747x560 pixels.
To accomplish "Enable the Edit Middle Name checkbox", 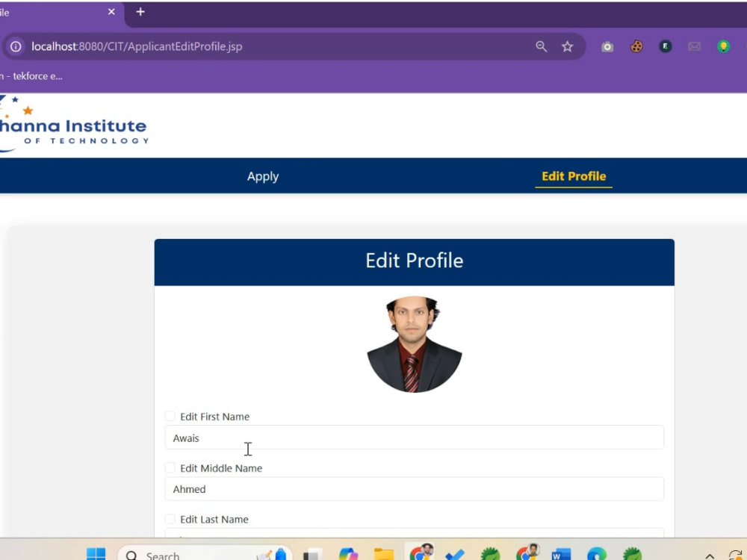I will [x=170, y=467].
